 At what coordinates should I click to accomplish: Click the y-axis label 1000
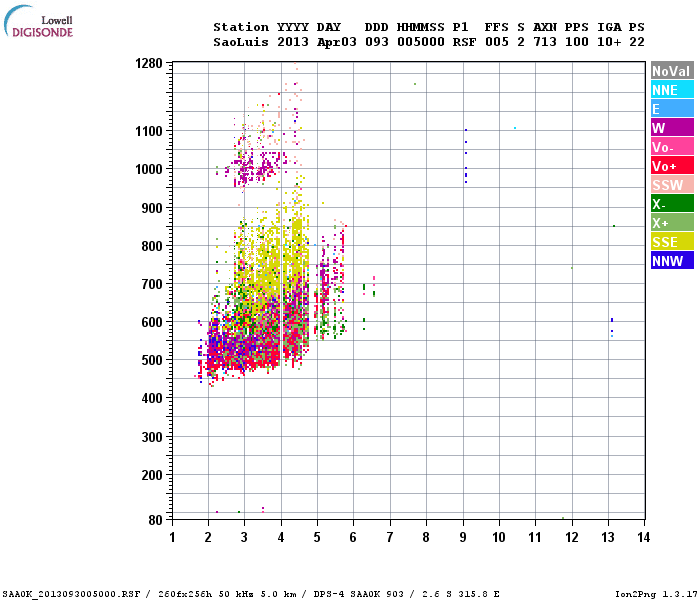149,169
